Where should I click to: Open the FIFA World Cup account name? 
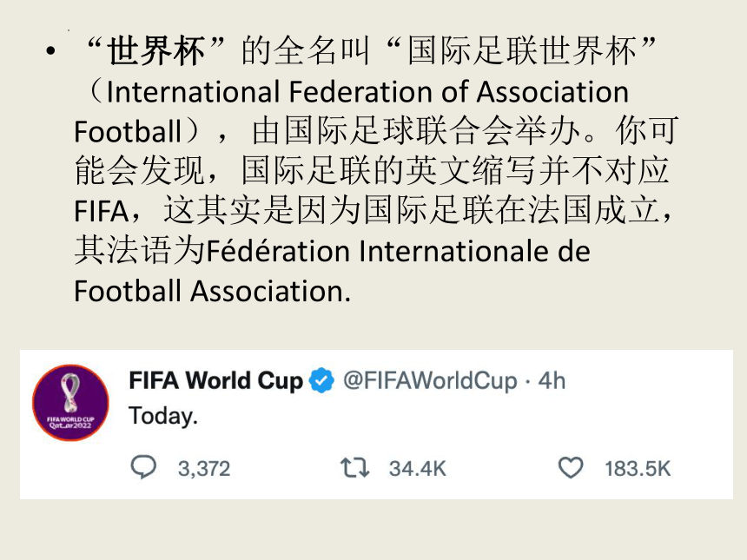click(x=215, y=380)
